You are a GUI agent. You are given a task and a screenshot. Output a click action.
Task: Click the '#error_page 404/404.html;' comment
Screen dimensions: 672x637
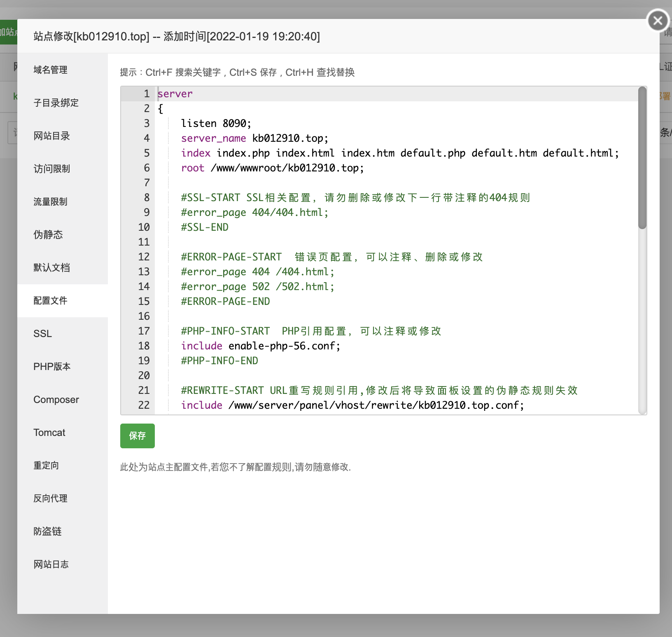(254, 213)
